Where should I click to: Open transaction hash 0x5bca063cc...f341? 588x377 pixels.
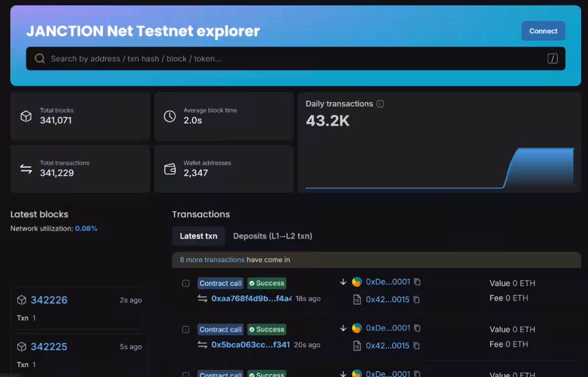click(250, 345)
